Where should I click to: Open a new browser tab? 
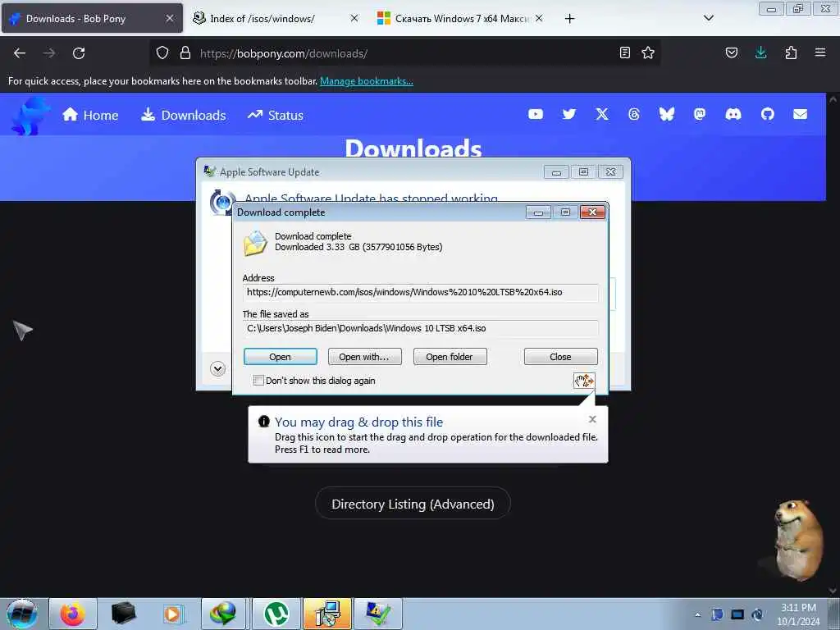point(569,19)
